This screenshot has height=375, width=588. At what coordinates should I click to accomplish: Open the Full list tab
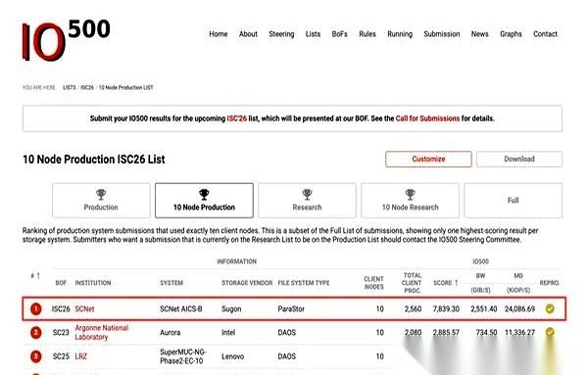[x=513, y=201]
